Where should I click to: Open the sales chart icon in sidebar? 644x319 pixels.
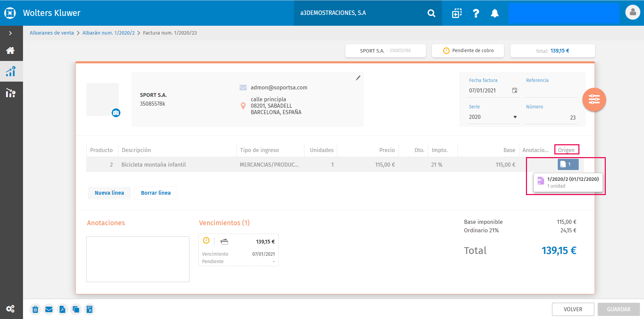(x=11, y=71)
